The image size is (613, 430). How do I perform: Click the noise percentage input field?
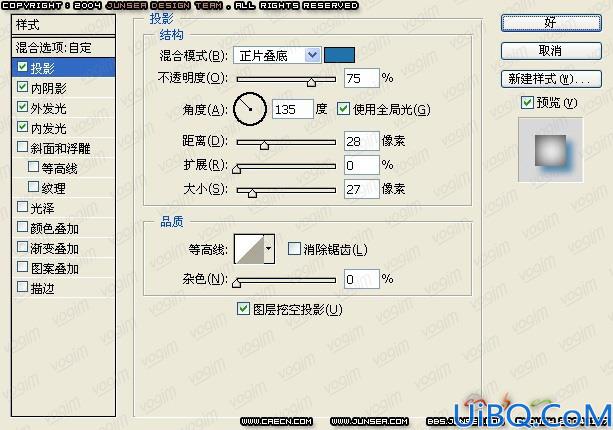362,279
